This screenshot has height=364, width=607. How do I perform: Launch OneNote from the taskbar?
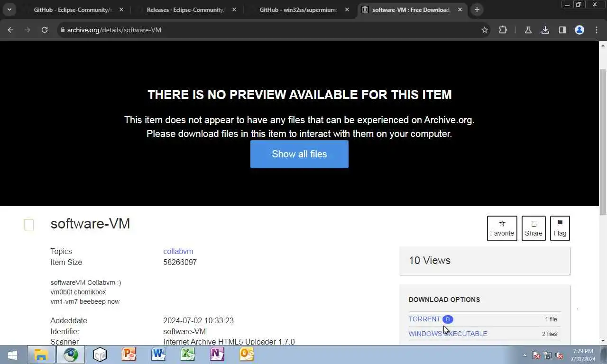(217, 355)
